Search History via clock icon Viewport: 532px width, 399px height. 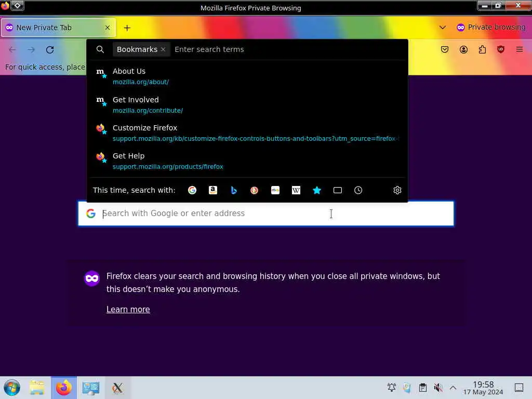pos(358,190)
